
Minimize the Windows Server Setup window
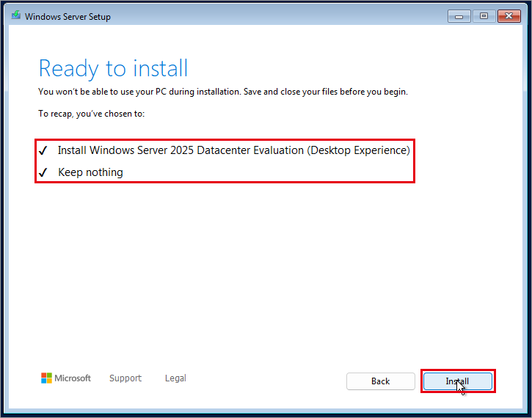[x=459, y=16]
